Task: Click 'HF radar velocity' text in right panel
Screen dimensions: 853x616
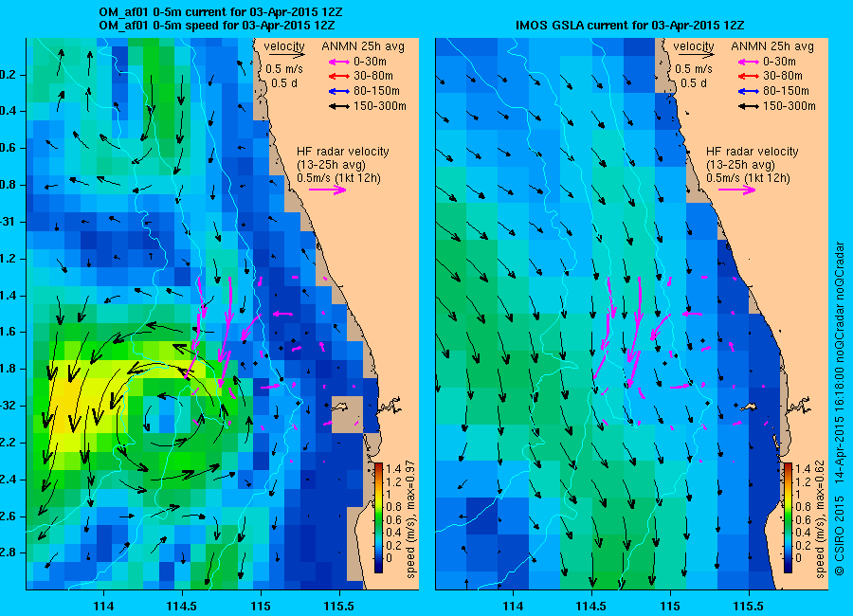Action: tap(753, 152)
